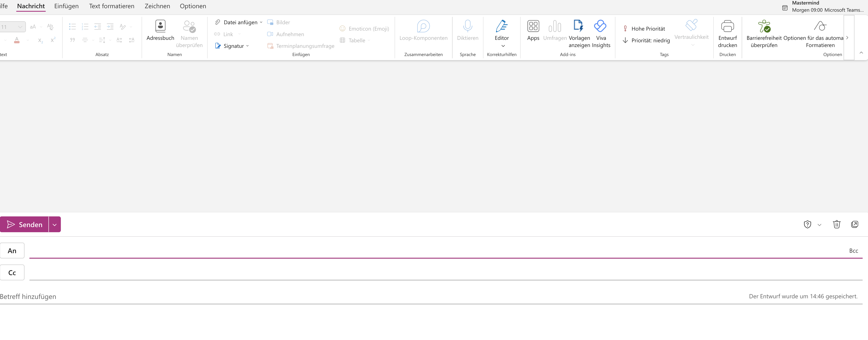Viewport: 868px width, 340px height.
Task: Expand the Editor dropdown
Action: click(503, 46)
